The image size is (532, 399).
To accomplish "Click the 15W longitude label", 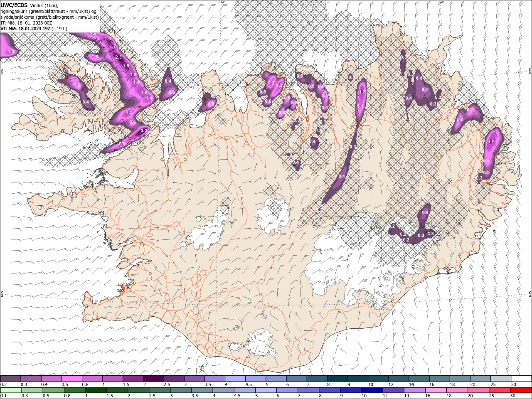I will tap(441, 2).
